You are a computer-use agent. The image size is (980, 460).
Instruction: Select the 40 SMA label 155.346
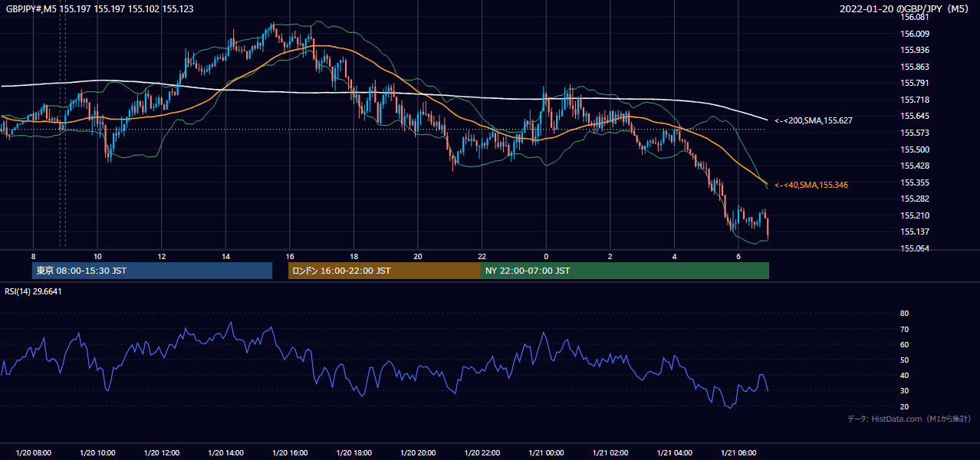click(811, 185)
